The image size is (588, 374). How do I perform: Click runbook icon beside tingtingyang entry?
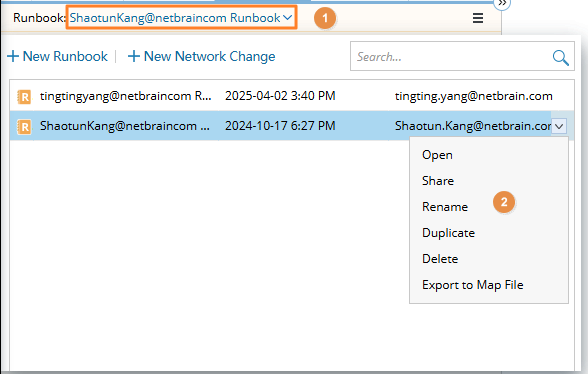(24, 97)
